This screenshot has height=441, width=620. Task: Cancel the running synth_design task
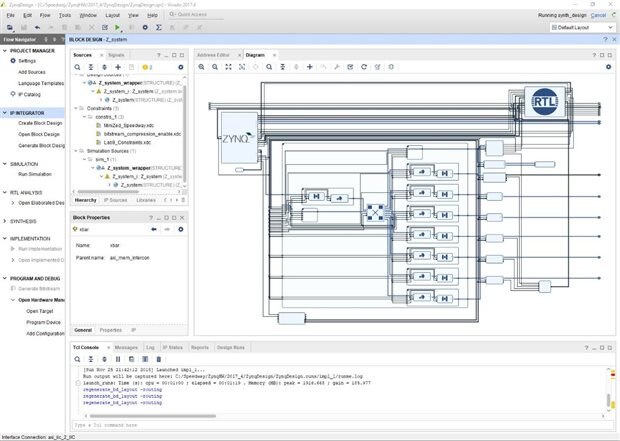(598, 15)
